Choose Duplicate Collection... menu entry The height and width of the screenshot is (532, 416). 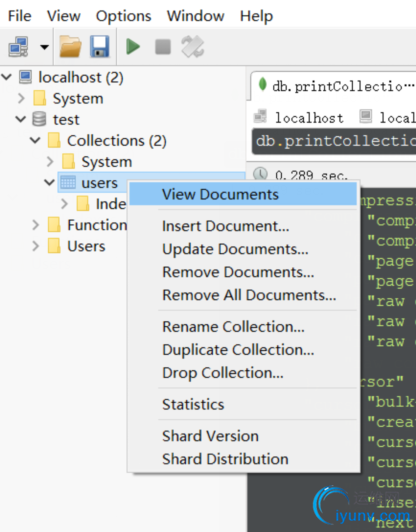pyautogui.click(x=243, y=350)
